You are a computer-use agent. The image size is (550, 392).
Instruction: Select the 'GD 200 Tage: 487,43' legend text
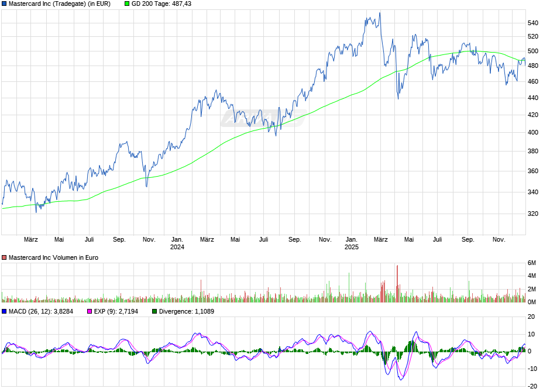pyautogui.click(x=161, y=4)
